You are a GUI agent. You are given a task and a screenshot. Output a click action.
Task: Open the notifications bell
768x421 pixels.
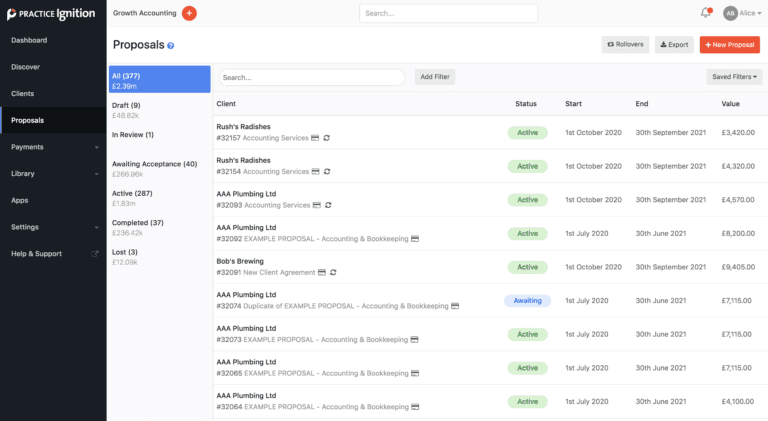pos(704,13)
